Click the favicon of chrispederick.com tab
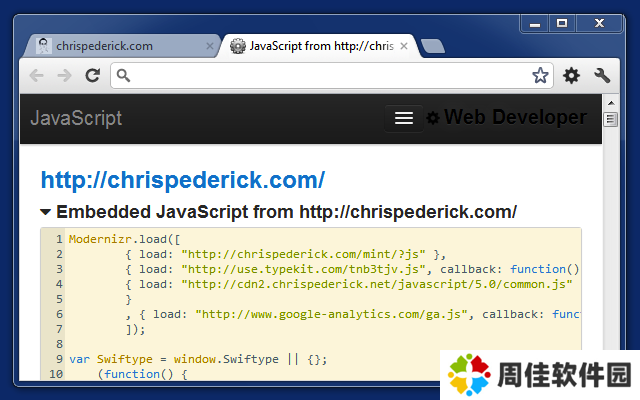 pos(44,46)
